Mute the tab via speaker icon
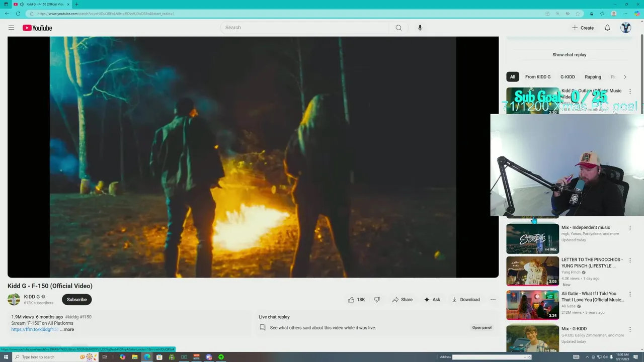Screen dimensions: 644x362 pyautogui.click(x=22, y=4)
